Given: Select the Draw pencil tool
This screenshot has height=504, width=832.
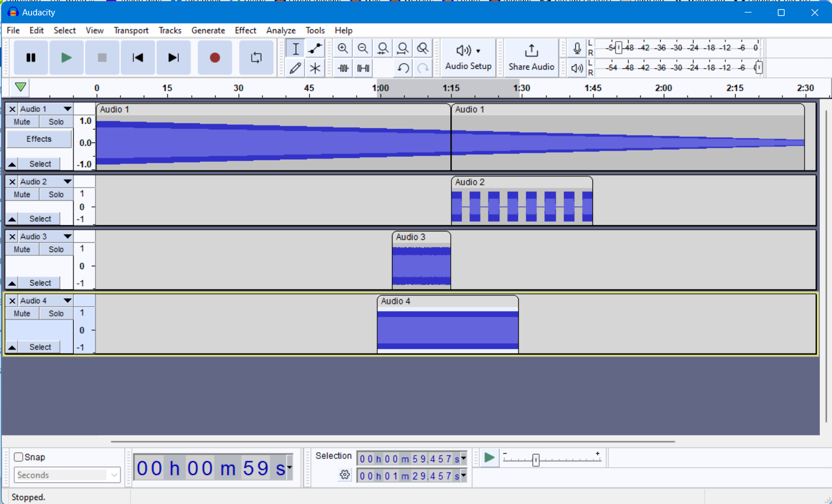Looking at the screenshot, I should coord(295,68).
